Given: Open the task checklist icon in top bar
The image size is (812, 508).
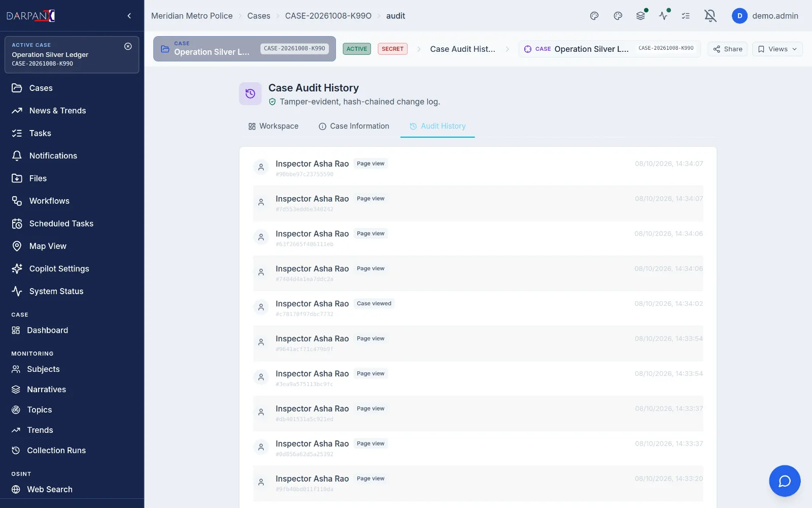Looking at the screenshot, I should pyautogui.click(x=686, y=16).
